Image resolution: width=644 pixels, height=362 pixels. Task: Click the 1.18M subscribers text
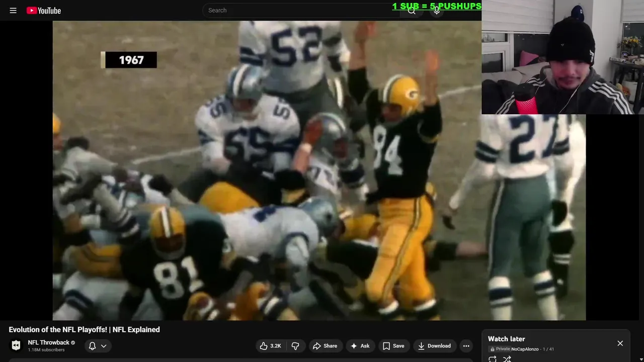click(46, 350)
